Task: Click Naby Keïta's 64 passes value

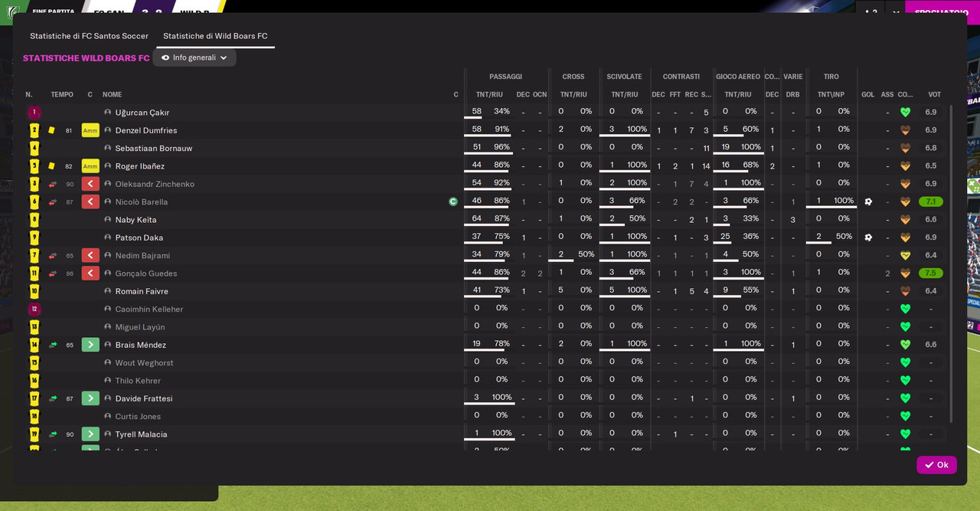Action: coord(477,220)
